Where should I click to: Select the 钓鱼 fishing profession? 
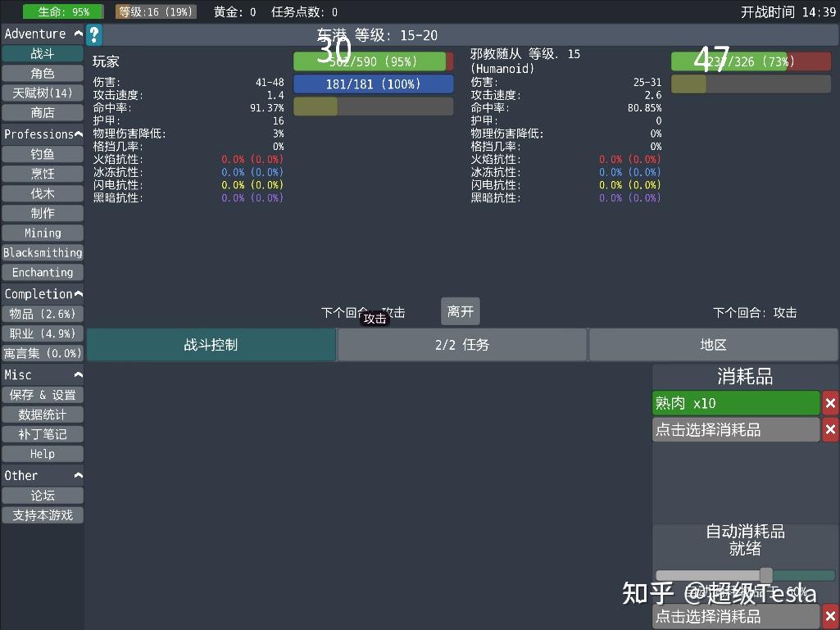coord(42,154)
